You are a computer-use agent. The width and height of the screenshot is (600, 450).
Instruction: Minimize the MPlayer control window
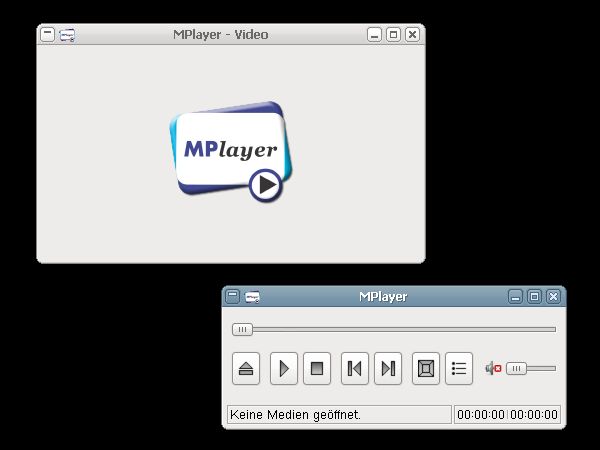tap(515, 297)
